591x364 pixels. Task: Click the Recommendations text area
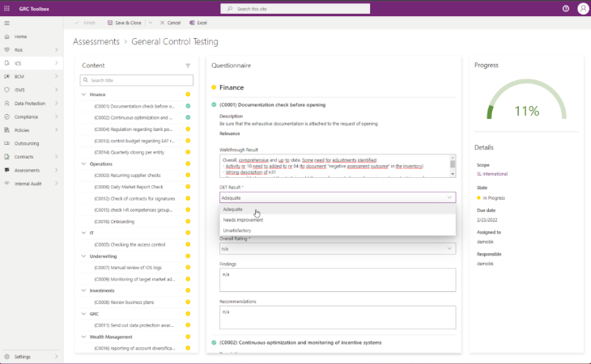point(338,317)
